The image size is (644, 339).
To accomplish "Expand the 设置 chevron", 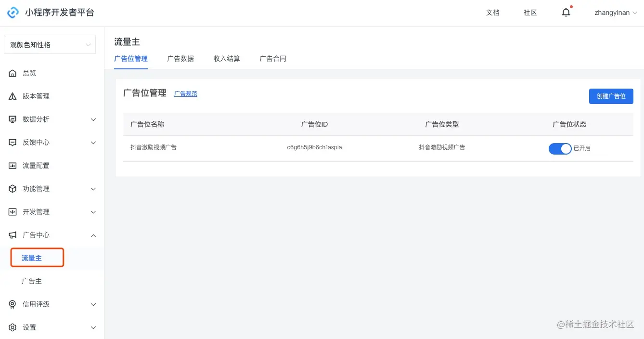I will tap(93, 327).
